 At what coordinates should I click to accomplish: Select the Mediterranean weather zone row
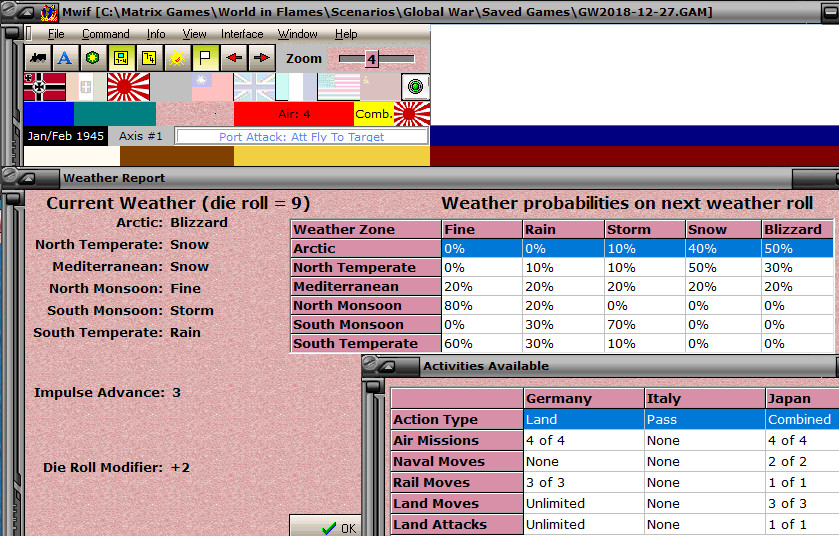point(562,287)
